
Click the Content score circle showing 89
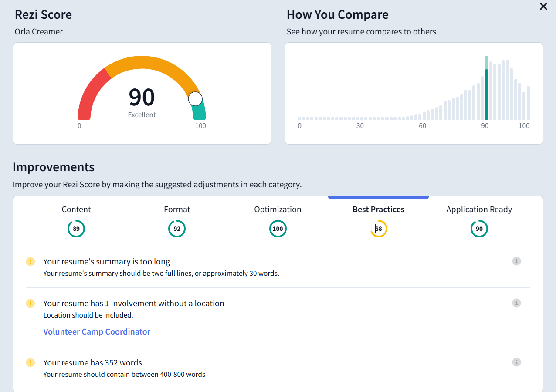tap(76, 229)
